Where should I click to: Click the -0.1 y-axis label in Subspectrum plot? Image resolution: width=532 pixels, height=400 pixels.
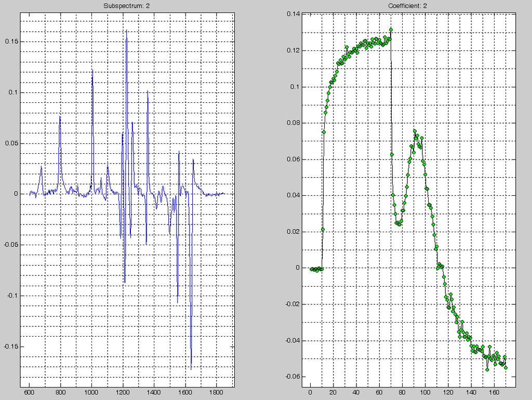[x=12, y=296]
